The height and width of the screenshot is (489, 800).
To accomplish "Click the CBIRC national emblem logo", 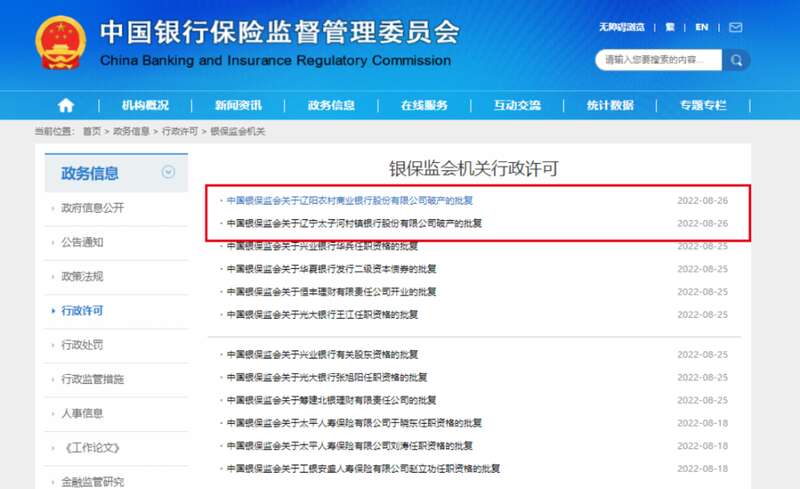I will 62,45.
